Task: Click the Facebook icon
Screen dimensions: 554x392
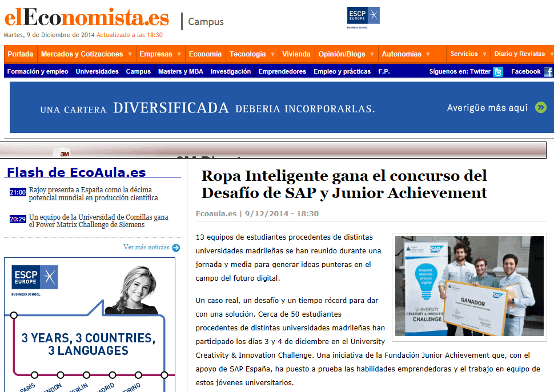Action: tap(548, 72)
